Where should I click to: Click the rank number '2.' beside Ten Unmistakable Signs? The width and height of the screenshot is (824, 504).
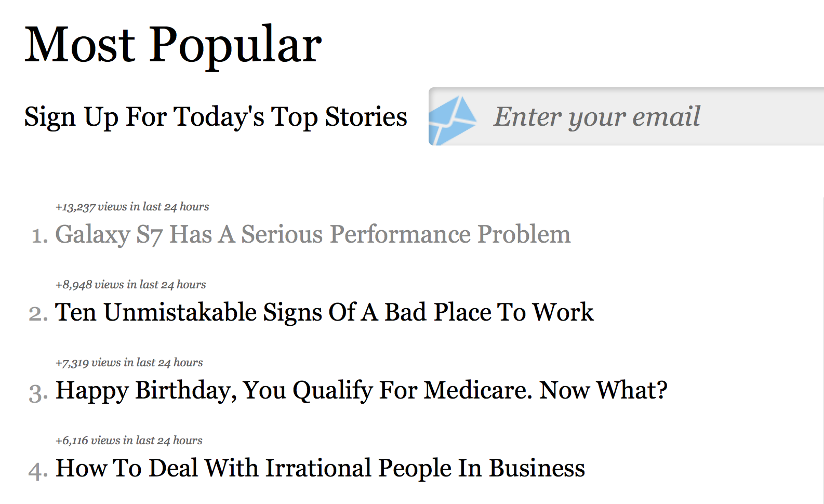(38, 314)
